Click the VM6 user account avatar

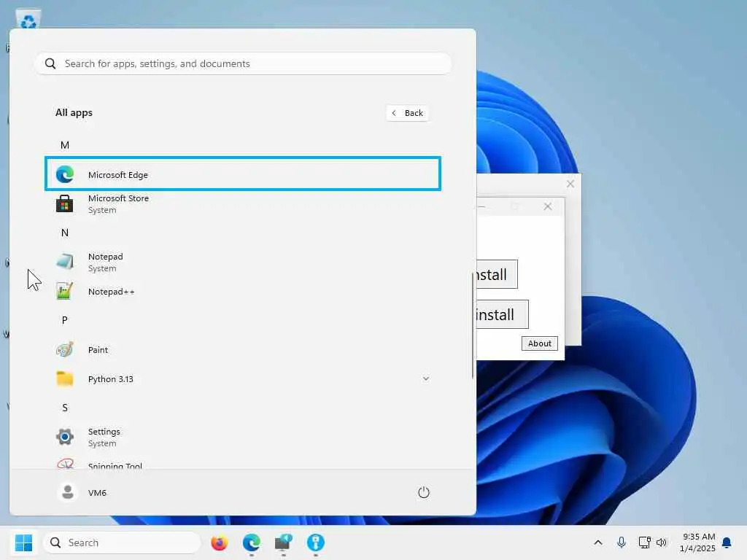(68, 492)
